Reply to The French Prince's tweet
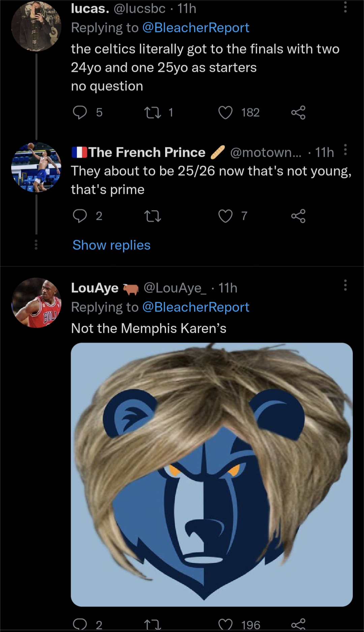This screenshot has width=364, height=632. coord(80,216)
